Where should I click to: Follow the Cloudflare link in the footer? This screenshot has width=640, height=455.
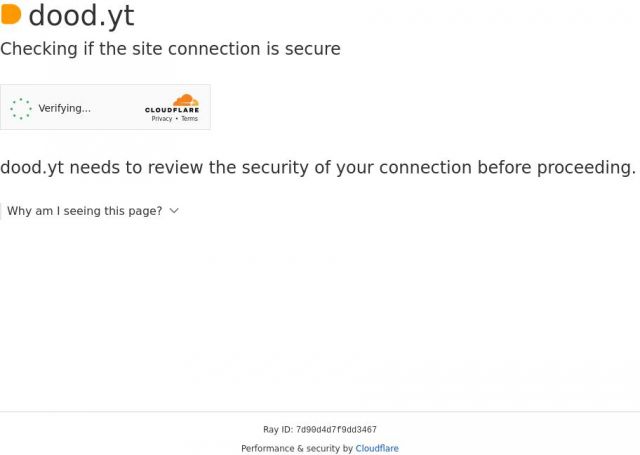(x=377, y=449)
